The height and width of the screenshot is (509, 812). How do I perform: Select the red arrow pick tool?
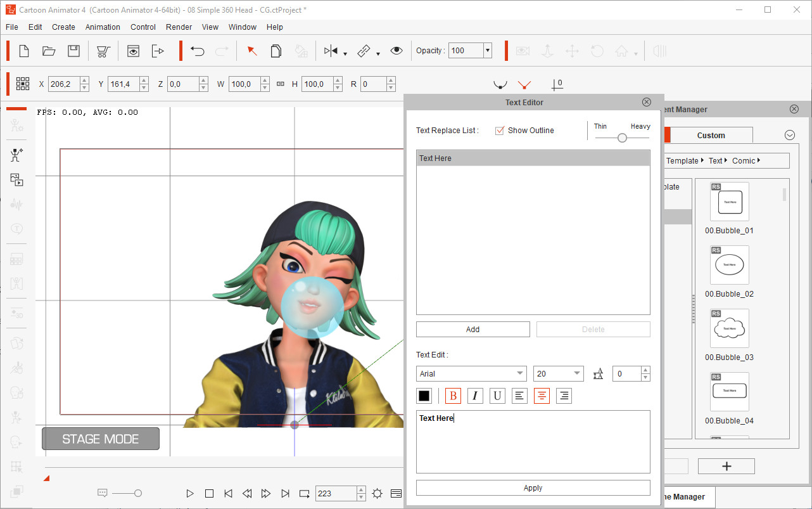251,51
